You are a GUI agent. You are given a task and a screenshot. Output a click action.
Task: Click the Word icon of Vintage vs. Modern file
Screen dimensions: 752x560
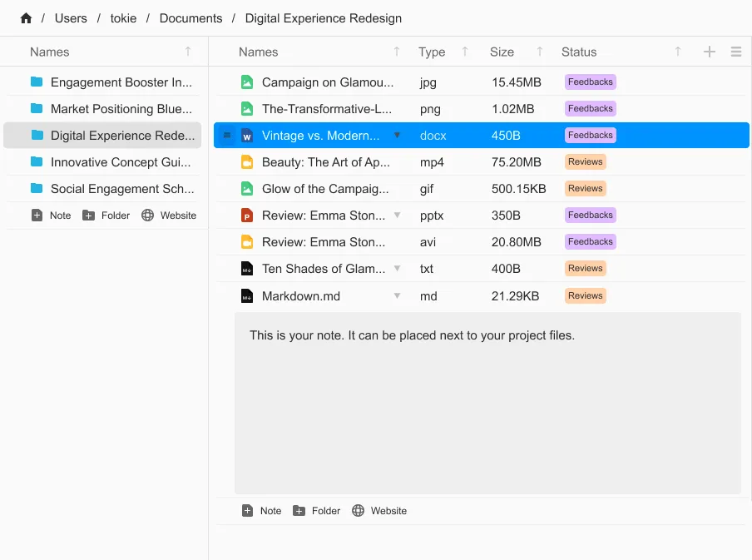tap(246, 136)
